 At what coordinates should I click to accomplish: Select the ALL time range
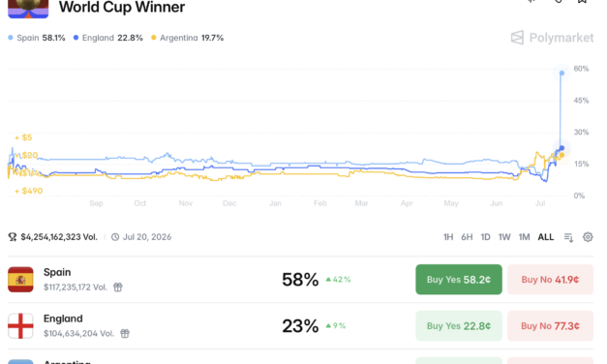546,237
